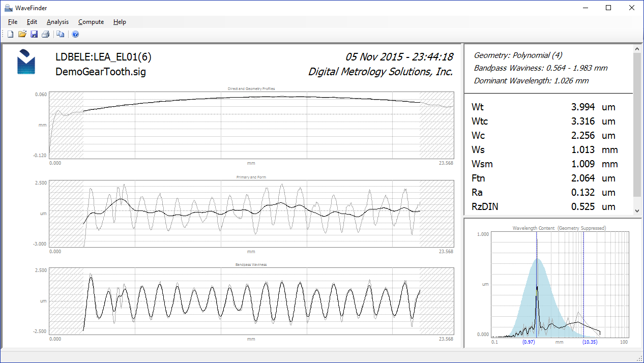Select the RzDIN value 0.525
Image resolution: width=644 pixels, height=363 pixels.
click(x=583, y=207)
